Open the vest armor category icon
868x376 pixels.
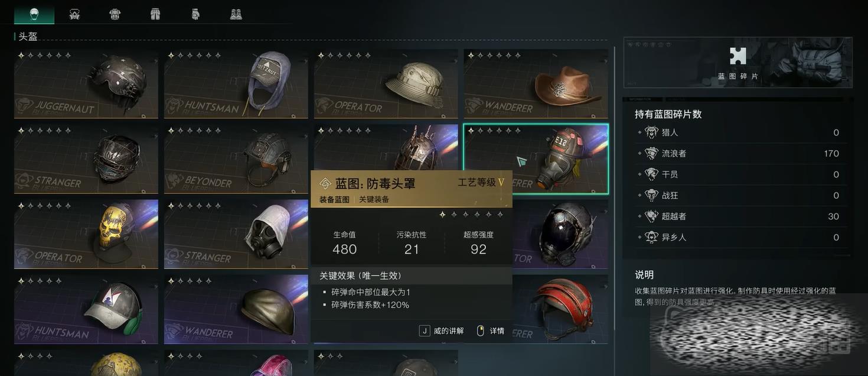[x=115, y=14]
